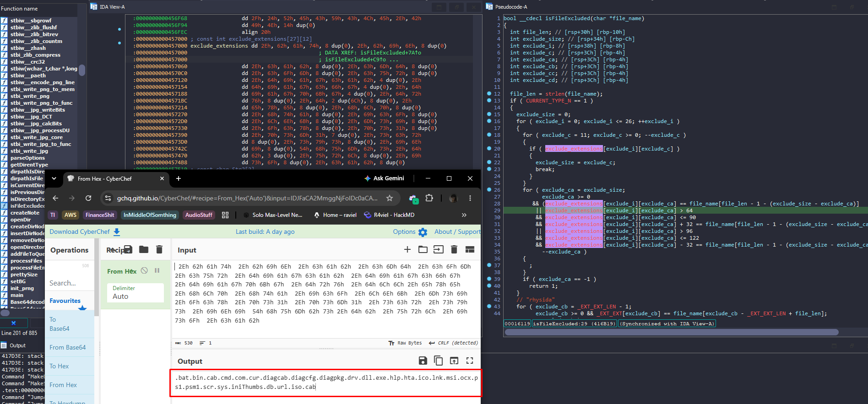
Task: Select the From Hex - CyberChef browser tab
Action: pyautogui.click(x=116, y=178)
